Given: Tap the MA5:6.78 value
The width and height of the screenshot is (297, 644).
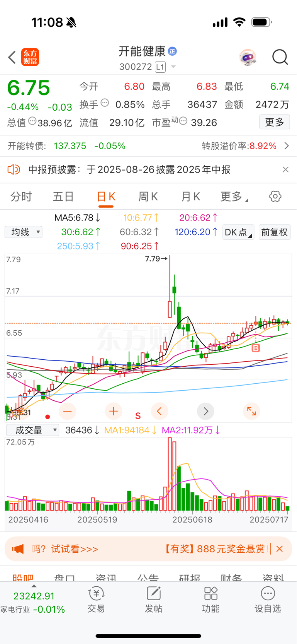Looking at the screenshot, I should coord(77,218).
